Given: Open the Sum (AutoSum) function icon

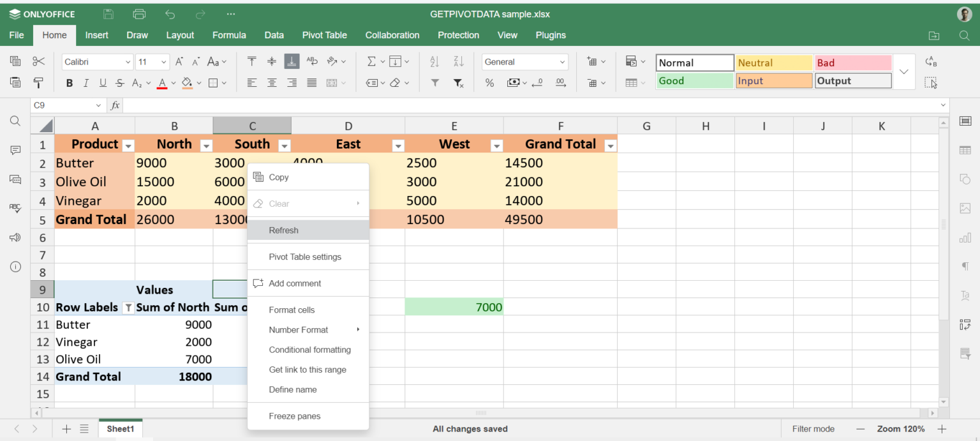Looking at the screenshot, I should click(x=372, y=61).
